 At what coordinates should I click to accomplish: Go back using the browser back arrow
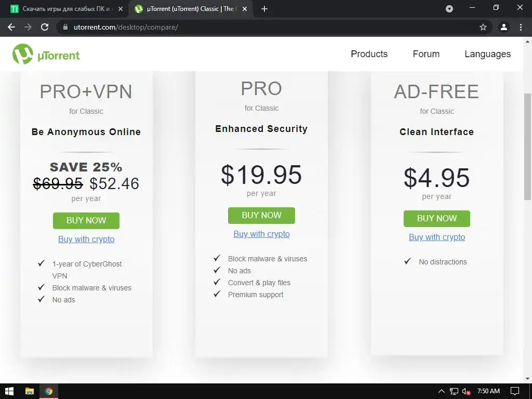point(11,27)
